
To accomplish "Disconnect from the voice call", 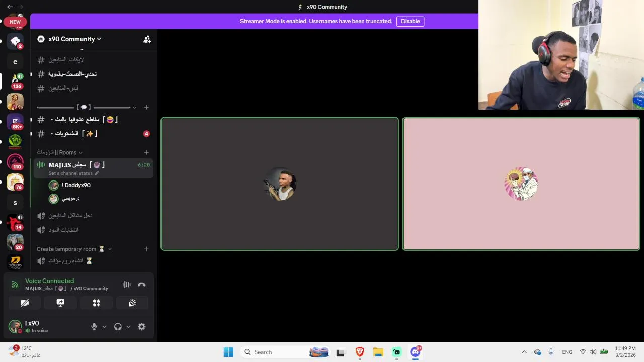I will (142, 285).
